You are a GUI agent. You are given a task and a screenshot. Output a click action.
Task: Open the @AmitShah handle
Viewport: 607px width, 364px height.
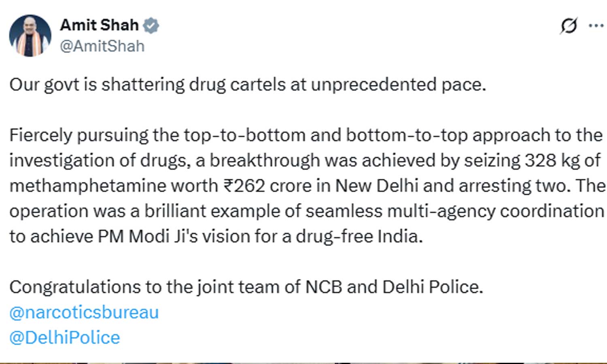(102, 46)
